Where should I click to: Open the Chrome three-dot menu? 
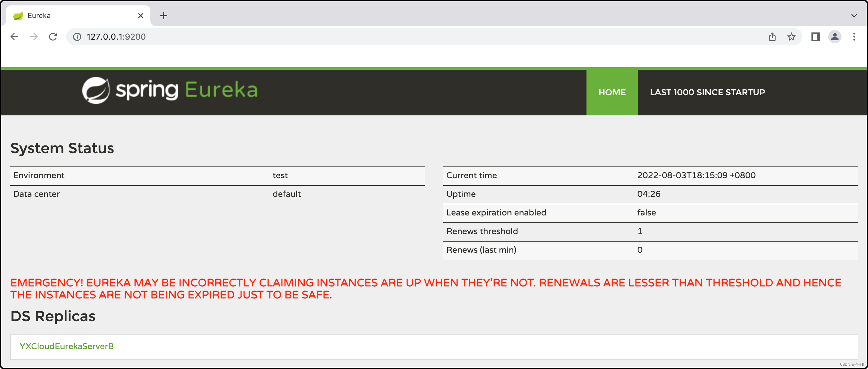click(x=854, y=37)
